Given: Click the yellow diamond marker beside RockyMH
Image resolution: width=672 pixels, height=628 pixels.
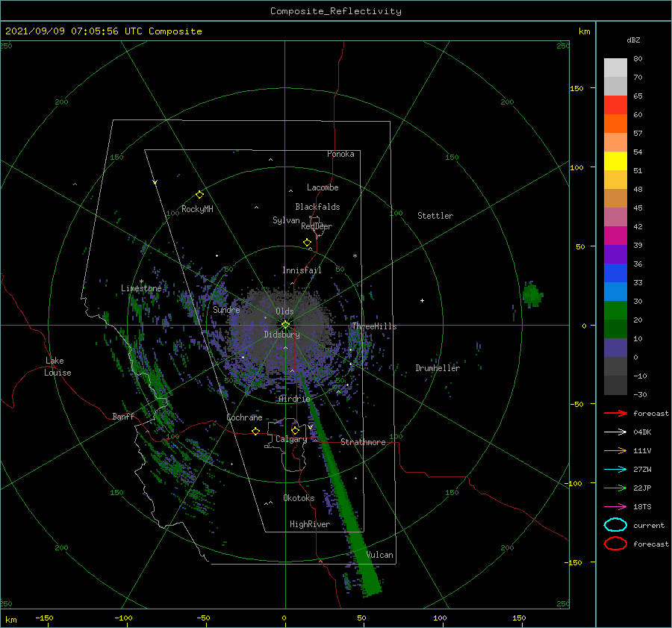Looking at the screenshot, I should tap(199, 195).
